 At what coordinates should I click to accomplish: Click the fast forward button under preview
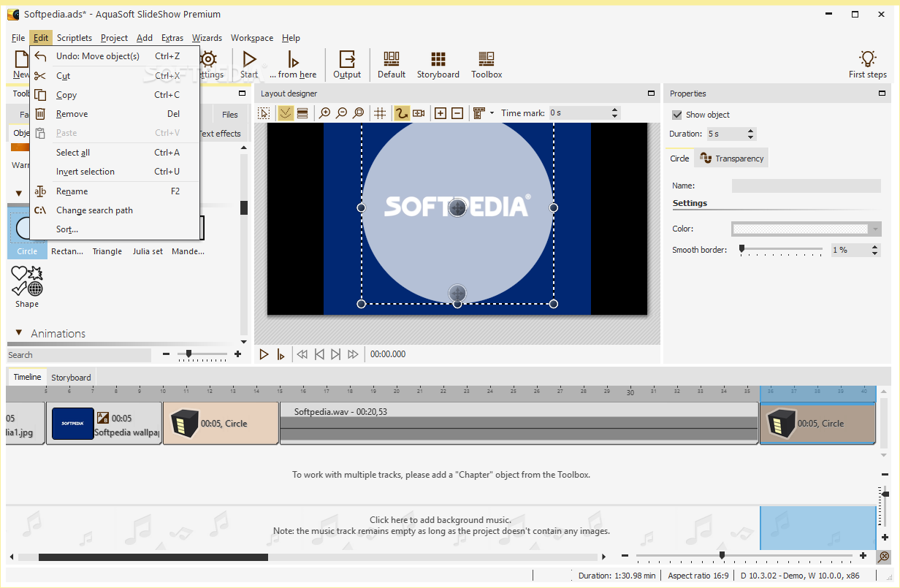[x=353, y=354]
